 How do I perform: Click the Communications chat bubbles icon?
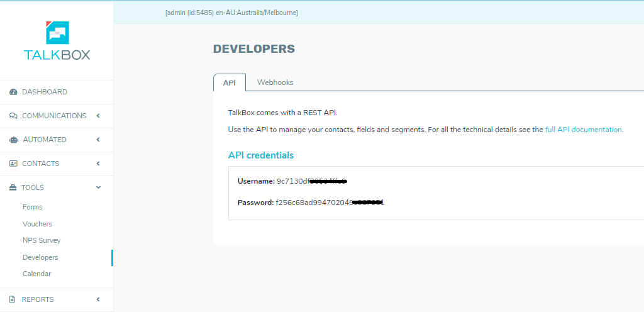coord(13,116)
